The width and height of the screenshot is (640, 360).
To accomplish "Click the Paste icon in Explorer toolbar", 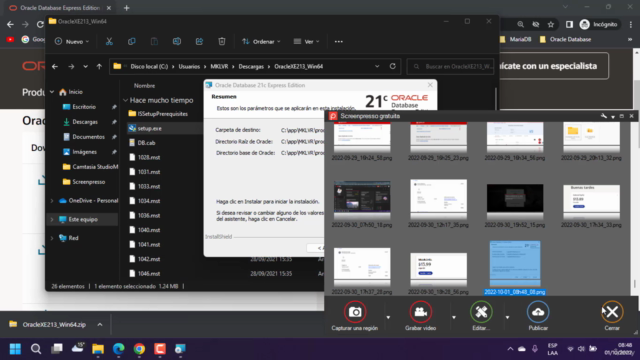I will [154, 41].
